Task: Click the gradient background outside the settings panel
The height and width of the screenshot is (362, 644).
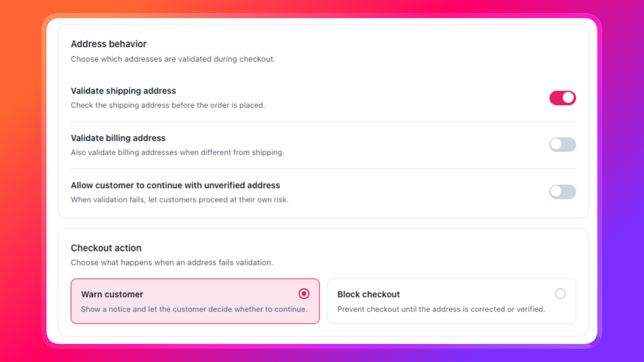Action: point(21,180)
